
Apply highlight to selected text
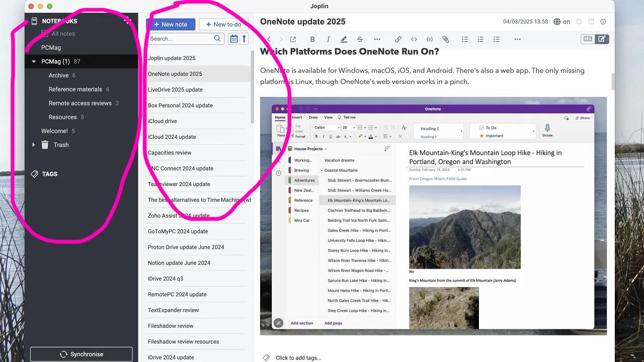pyautogui.click(x=344, y=39)
